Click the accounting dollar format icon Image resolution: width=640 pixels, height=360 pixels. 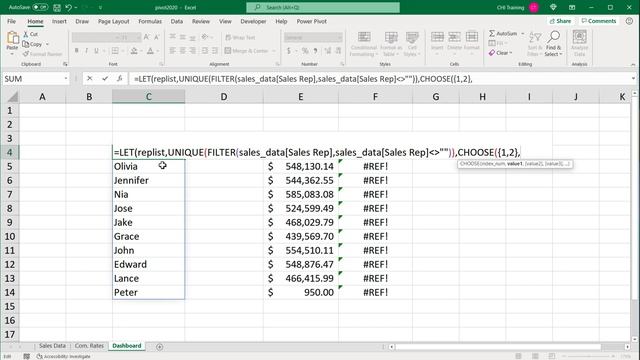289,51
